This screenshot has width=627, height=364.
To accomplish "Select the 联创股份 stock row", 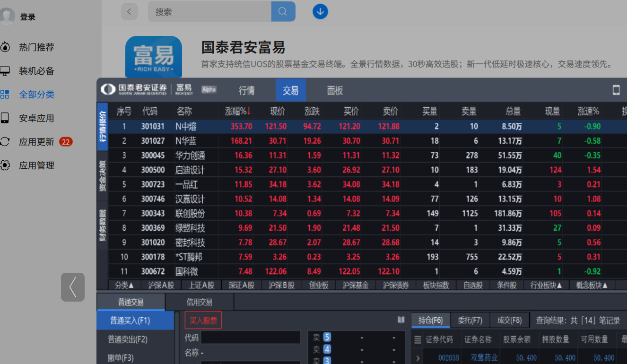I will click(x=367, y=214).
